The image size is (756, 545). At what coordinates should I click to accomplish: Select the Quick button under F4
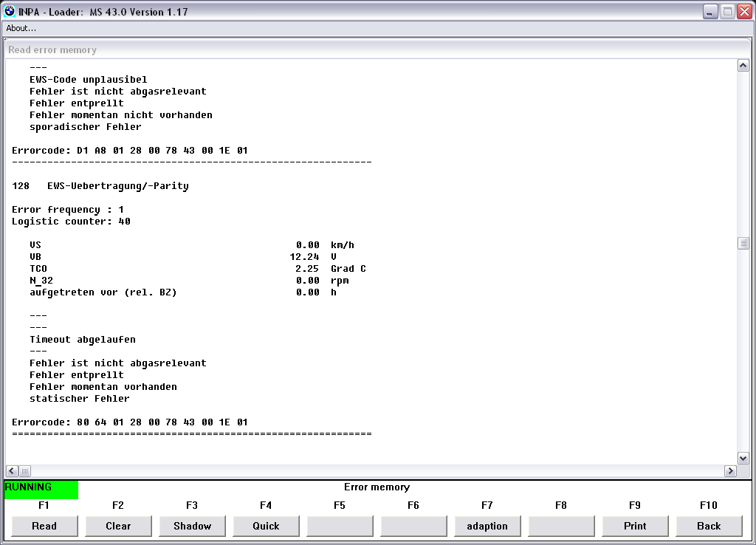pyautogui.click(x=266, y=526)
